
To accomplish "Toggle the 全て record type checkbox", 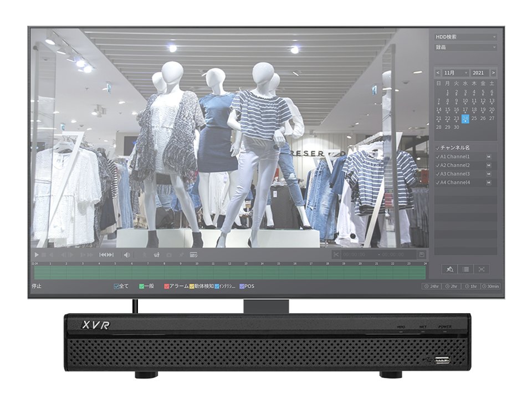I will tap(116, 287).
